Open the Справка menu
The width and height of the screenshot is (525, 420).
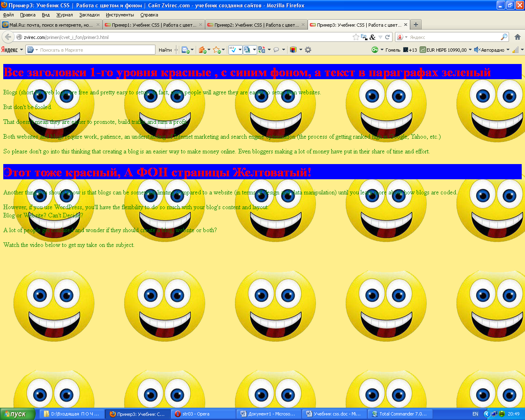[x=149, y=15]
